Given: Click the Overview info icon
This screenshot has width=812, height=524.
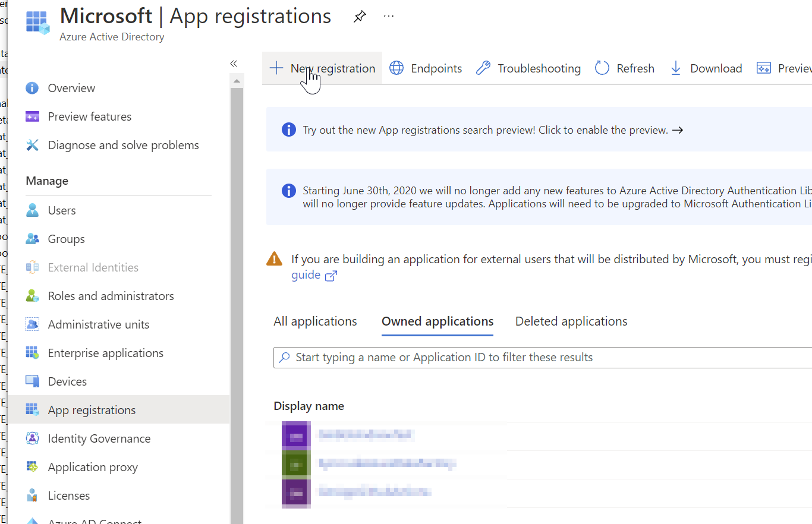Looking at the screenshot, I should pos(32,88).
